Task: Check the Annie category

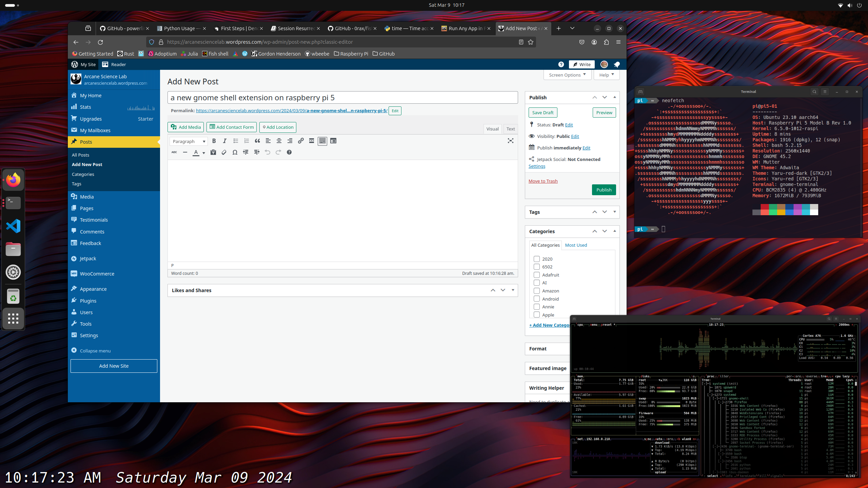Action: [x=537, y=307]
